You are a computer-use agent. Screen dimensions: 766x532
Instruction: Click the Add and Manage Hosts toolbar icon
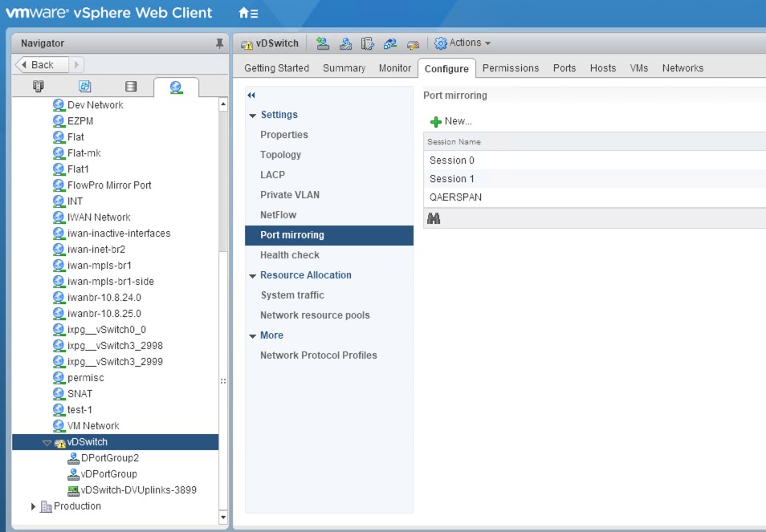(345, 43)
